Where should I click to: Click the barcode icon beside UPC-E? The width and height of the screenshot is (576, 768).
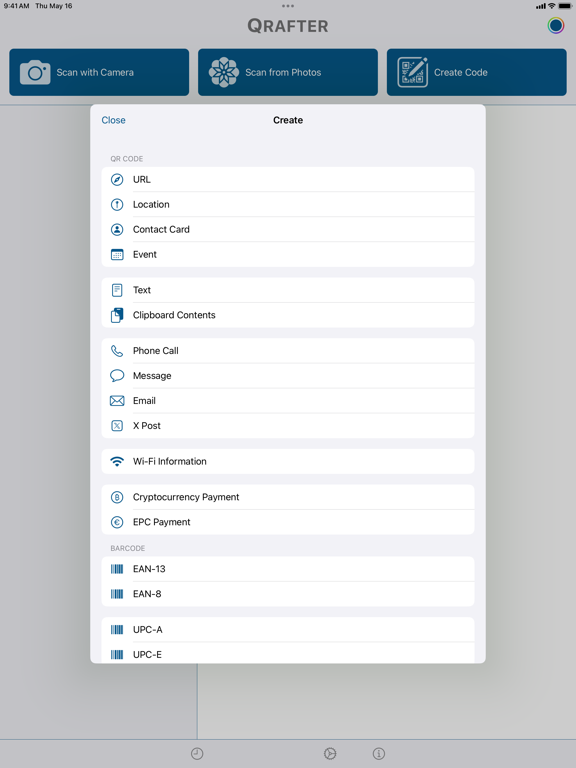[x=117, y=655]
